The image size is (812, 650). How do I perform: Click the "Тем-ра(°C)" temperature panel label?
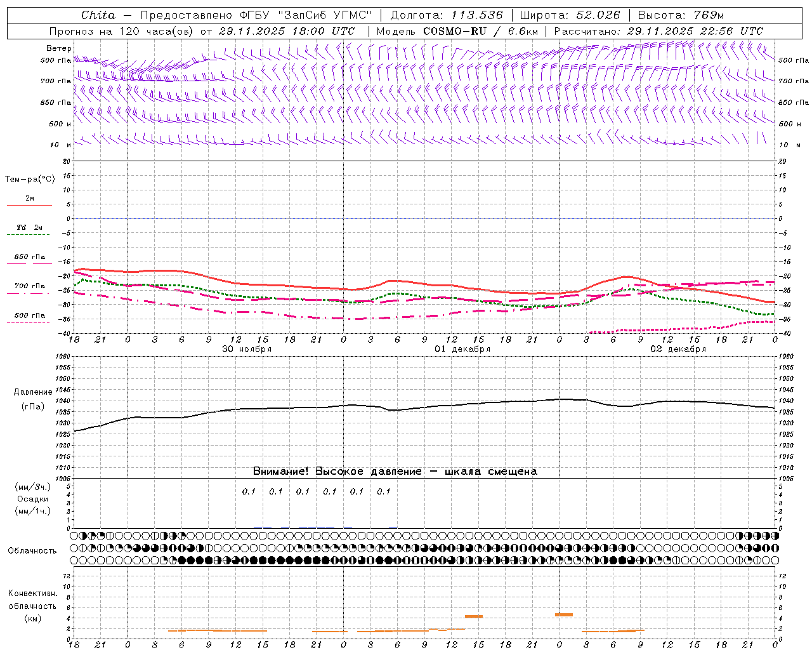(30, 180)
